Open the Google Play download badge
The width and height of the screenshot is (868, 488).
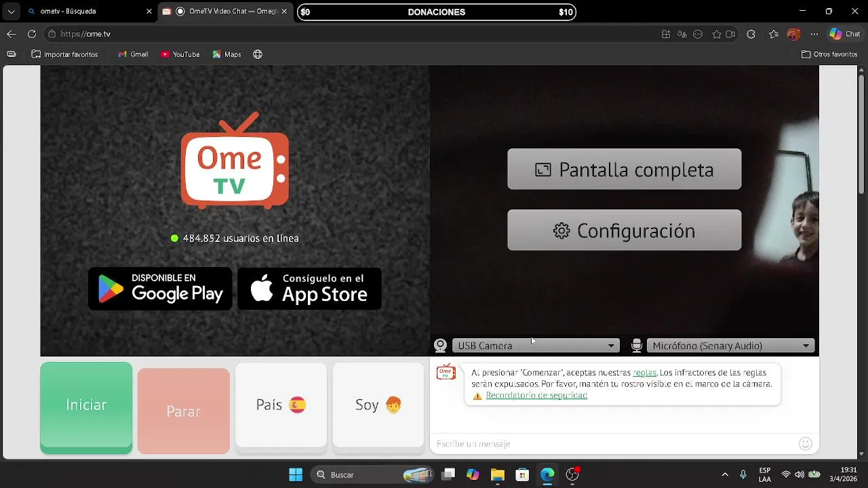[x=160, y=289]
